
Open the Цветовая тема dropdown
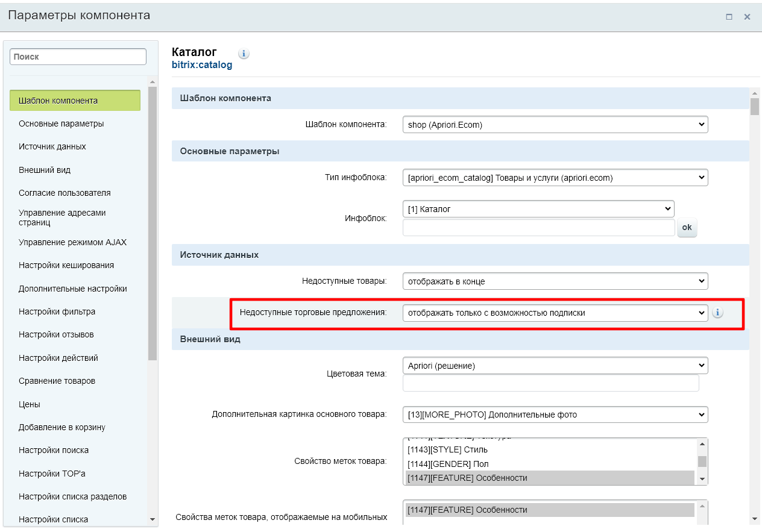(555, 366)
